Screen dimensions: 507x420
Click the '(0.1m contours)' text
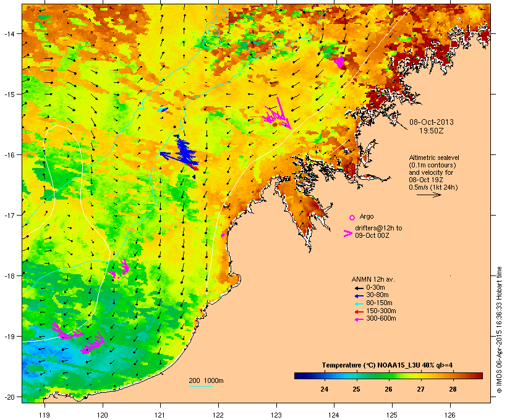tap(433, 165)
